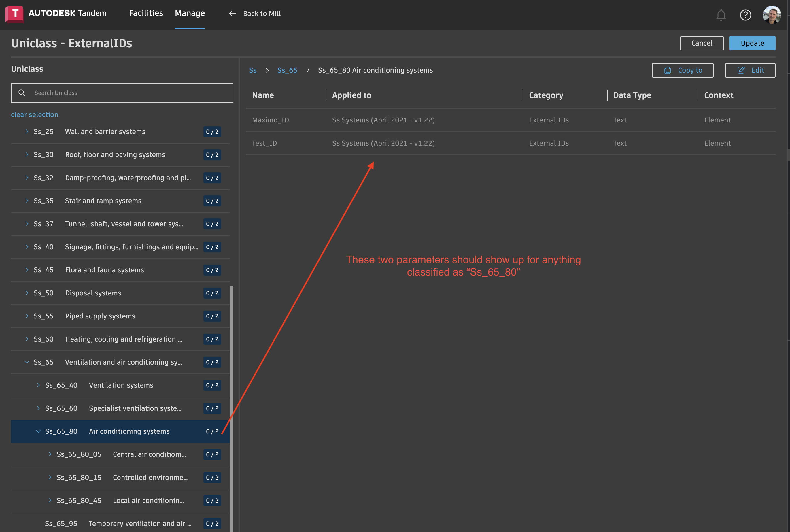Click clear selection link
Image resolution: width=790 pixels, height=532 pixels.
point(35,115)
